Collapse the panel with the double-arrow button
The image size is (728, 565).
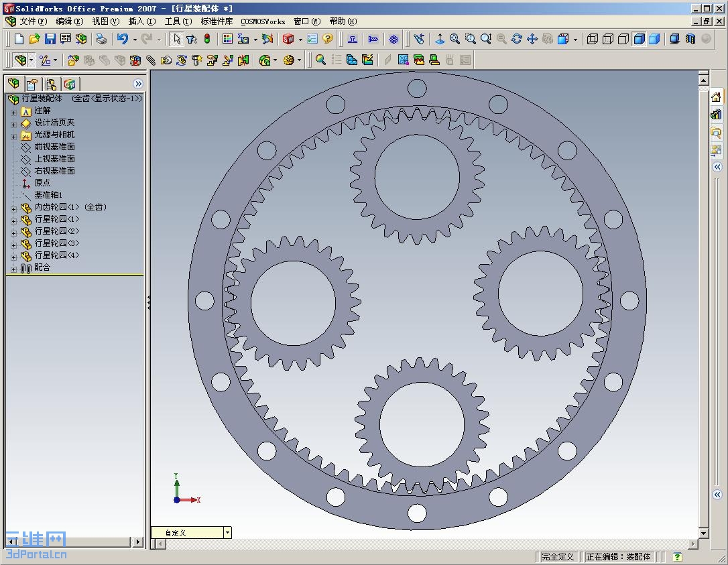(x=138, y=84)
